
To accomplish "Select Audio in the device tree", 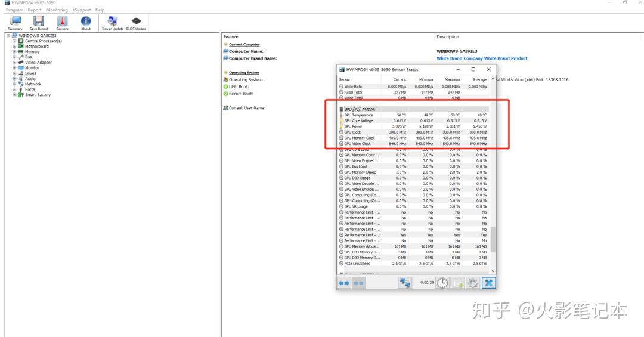I will (x=30, y=79).
